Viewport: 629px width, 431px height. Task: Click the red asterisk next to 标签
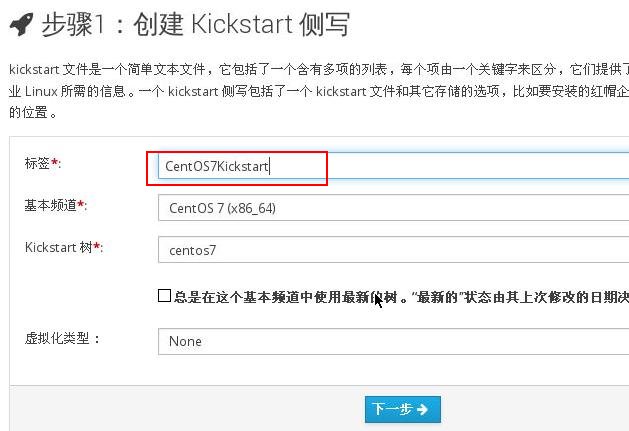(x=55, y=162)
